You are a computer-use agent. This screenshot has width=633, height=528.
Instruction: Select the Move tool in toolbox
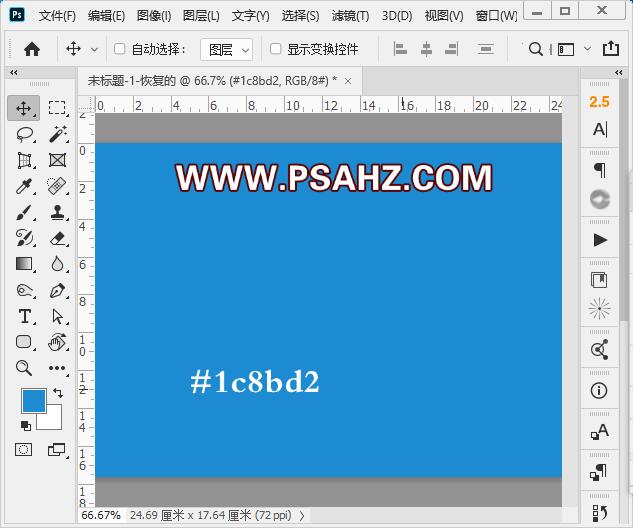pyautogui.click(x=23, y=108)
